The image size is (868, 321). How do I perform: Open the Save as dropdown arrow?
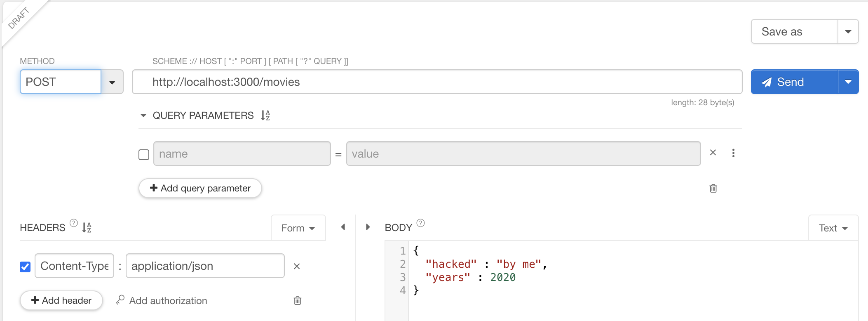848,31
